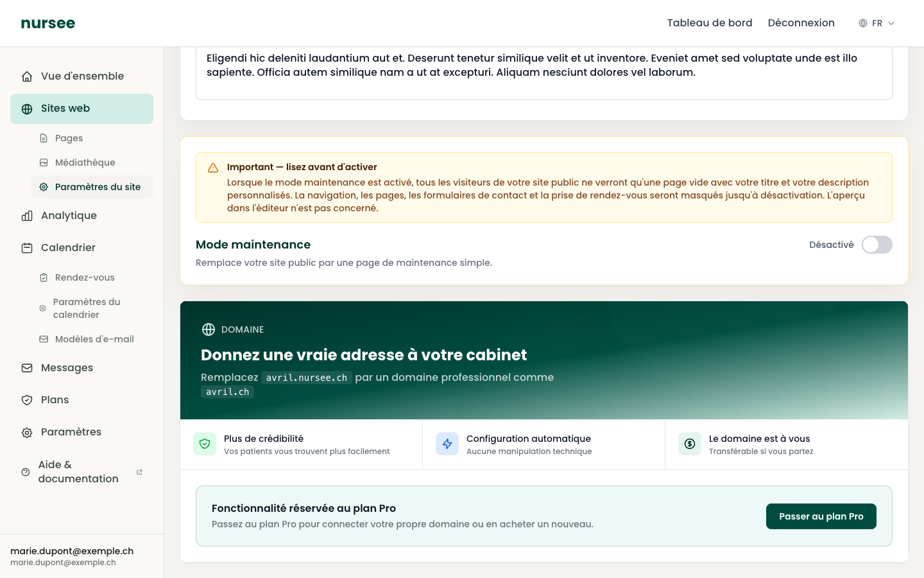Open Médiathèque in the sidebar
Viewport: 924px width, 578px height.
pos(92,162)
